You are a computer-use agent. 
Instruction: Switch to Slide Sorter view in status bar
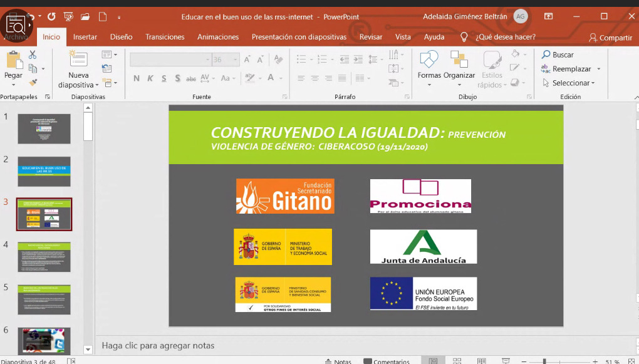(x=457, y=361)
